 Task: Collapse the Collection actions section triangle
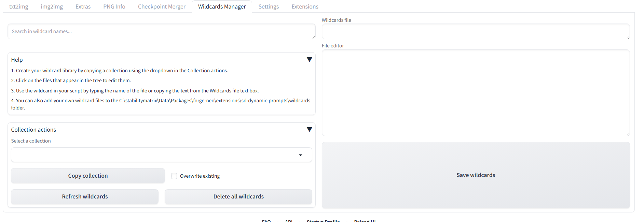coord(309,130)
